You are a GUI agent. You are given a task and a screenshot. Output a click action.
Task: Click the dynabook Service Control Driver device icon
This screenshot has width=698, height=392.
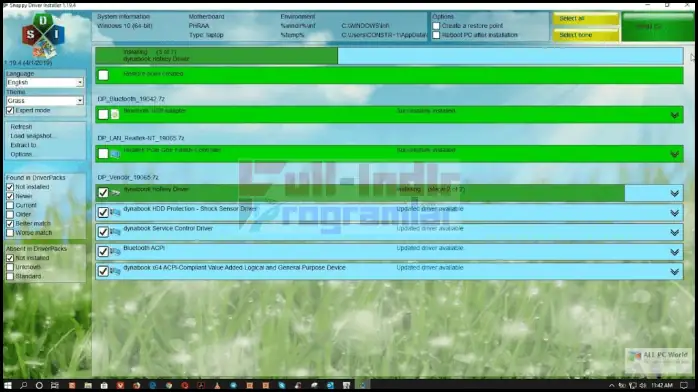(115, 232)
